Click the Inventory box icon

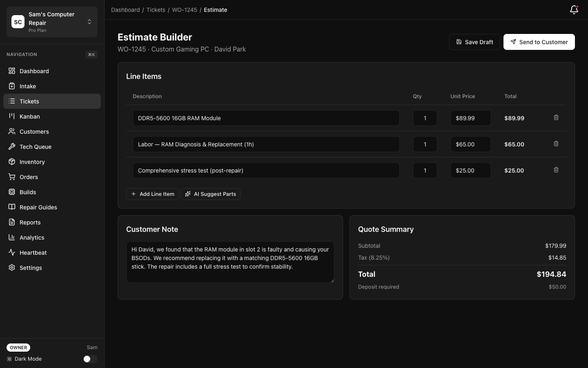[x=11, y=162]
